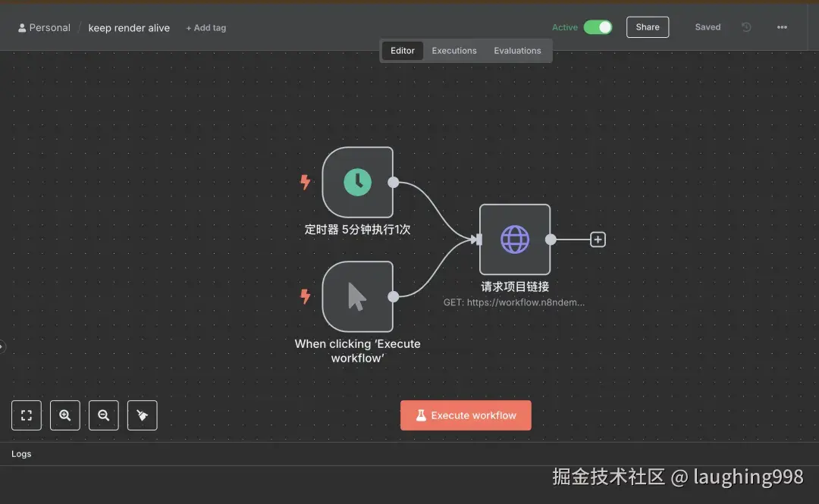Click the fit view canvas control

click(27, 415)
